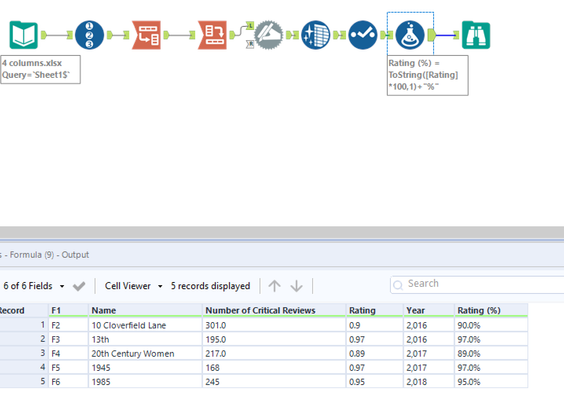
Task: Select the 245 reviews cell
Action: tap(274, 382)
